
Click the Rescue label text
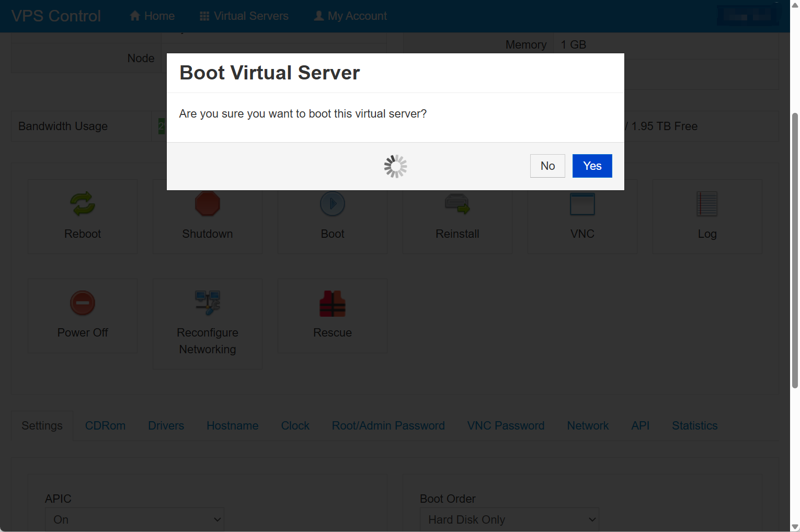[333, 332]
